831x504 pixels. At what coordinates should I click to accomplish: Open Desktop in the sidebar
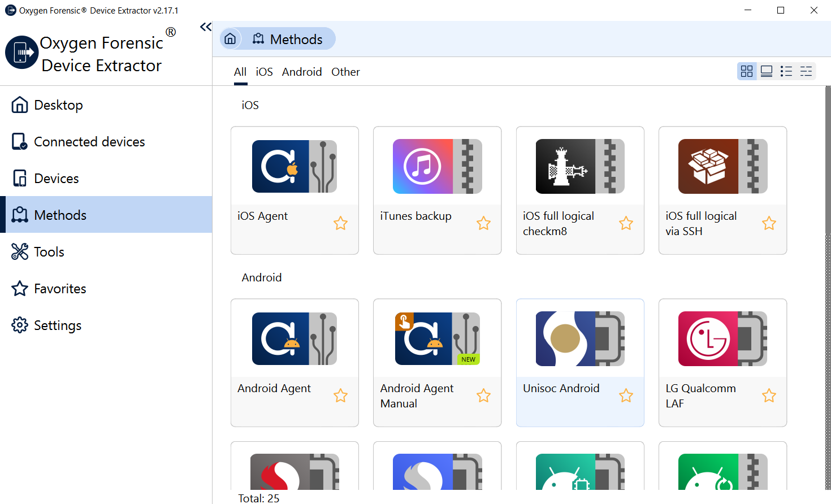coord(106,105)
